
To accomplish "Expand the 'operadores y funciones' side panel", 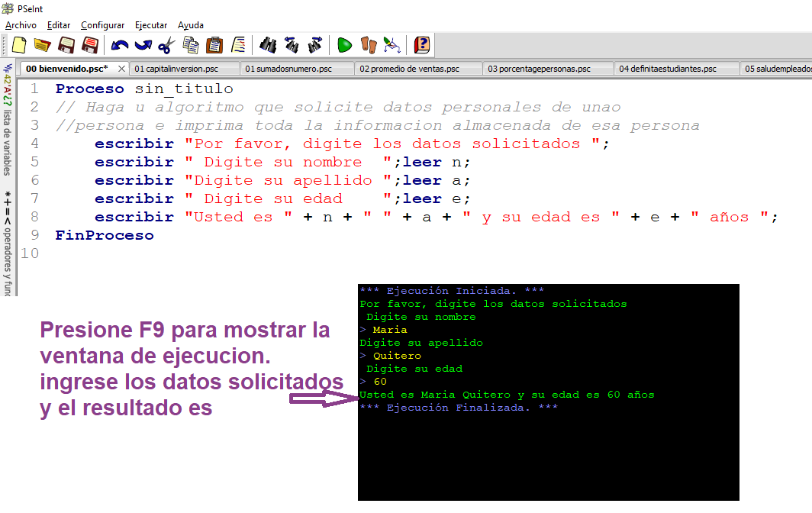I will (x=8, y=243).
